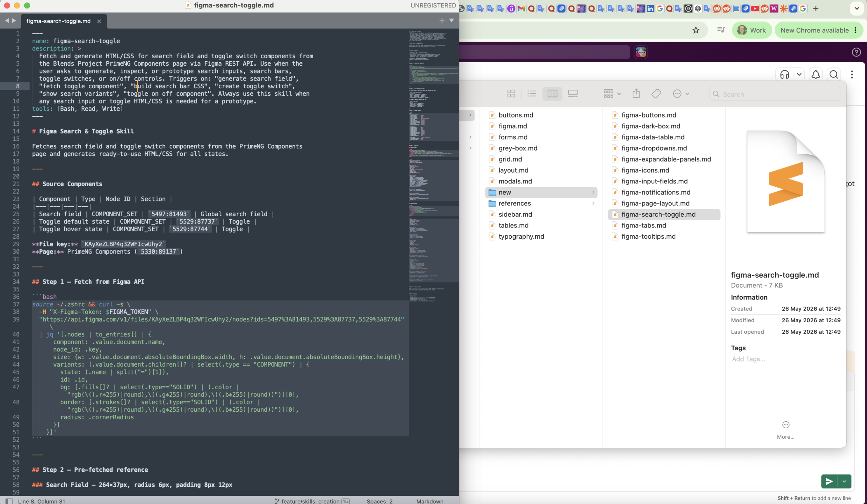The width and height of the screenshot is (867, 504).
Task: Close the figma-search-toggle.md tab
Action: (99, 21)
